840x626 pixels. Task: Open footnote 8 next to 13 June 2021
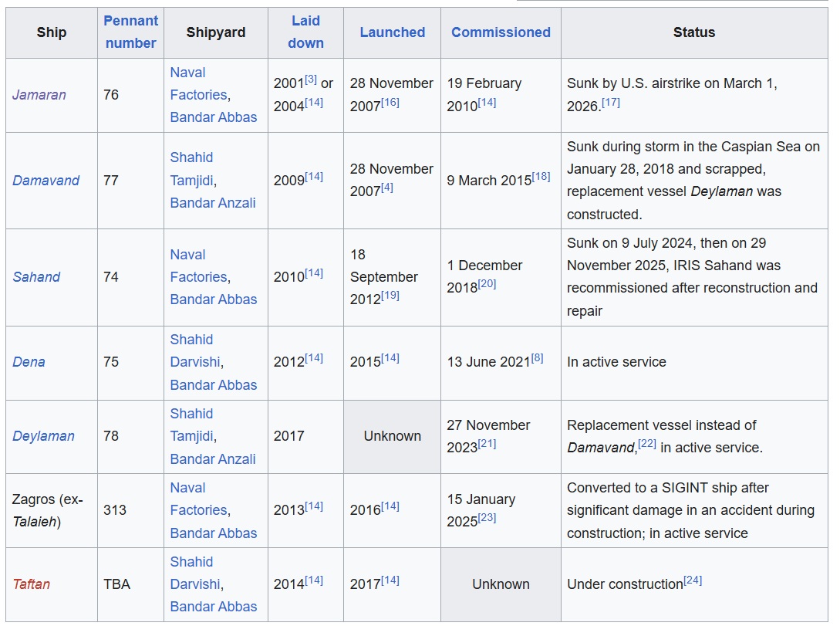pos(537,357)
